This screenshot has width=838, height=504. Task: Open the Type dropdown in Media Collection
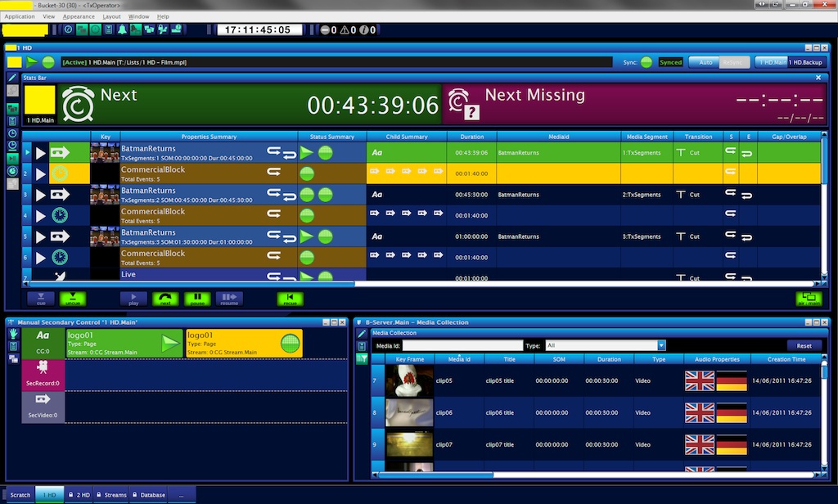661,345
